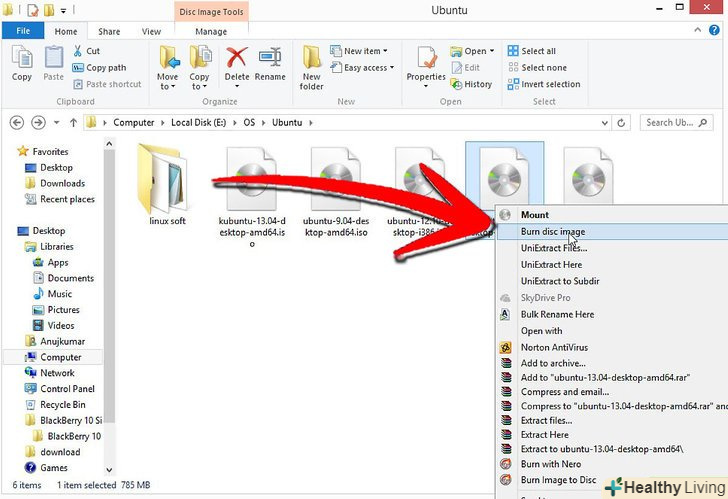The width and height of the screenshot is (728, 499).
Task: Click Computer in the address breadcrumb
Action: point(134,123)
